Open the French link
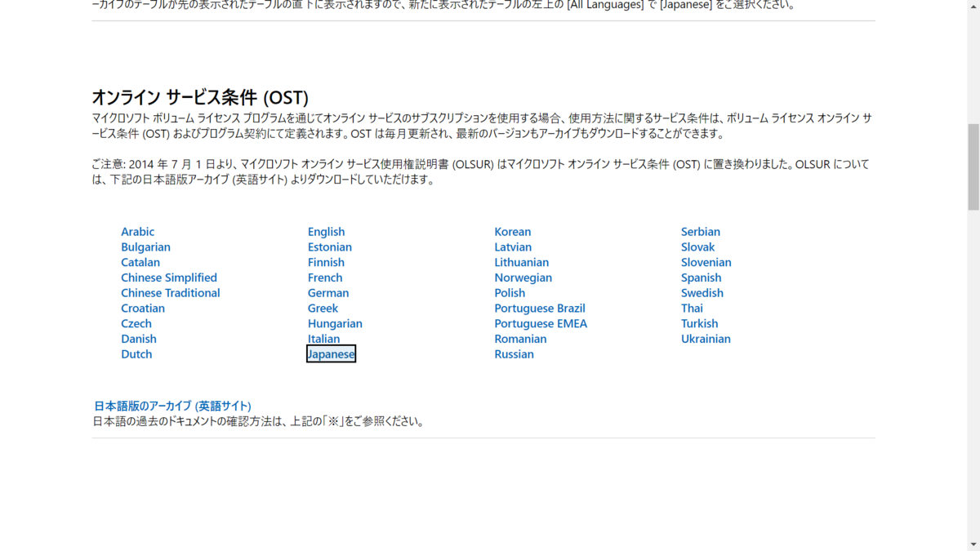980x551 pixels. click(x=325, y=278)
